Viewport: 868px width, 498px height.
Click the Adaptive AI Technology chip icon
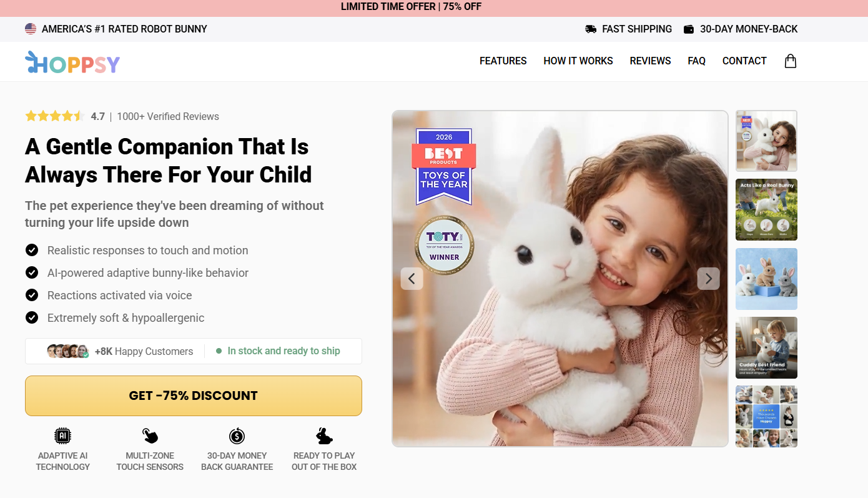click(62, 436)
